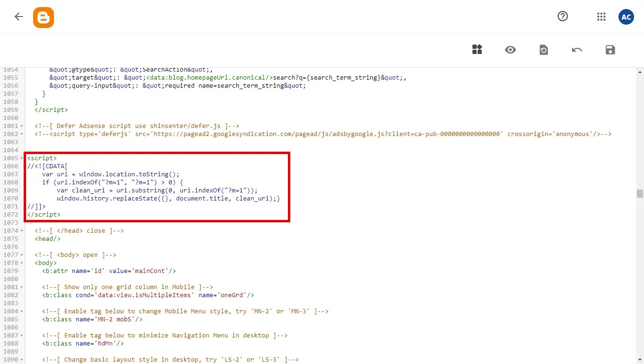Restore default theme code icon
644x364 pixels.
click(x=544, y=50)
